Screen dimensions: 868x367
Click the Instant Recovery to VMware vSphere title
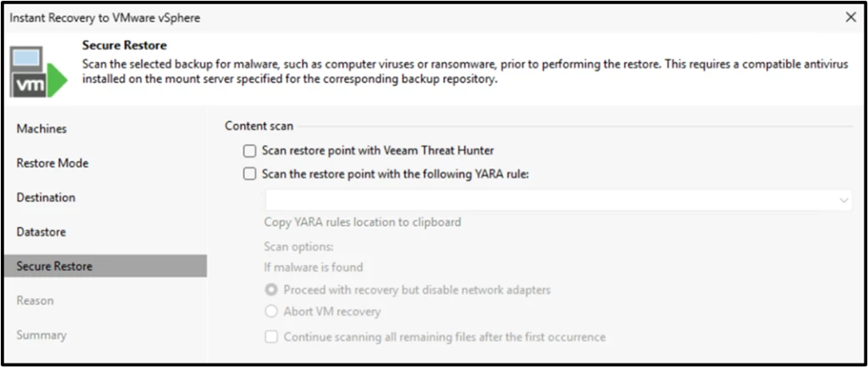[104, 17]
